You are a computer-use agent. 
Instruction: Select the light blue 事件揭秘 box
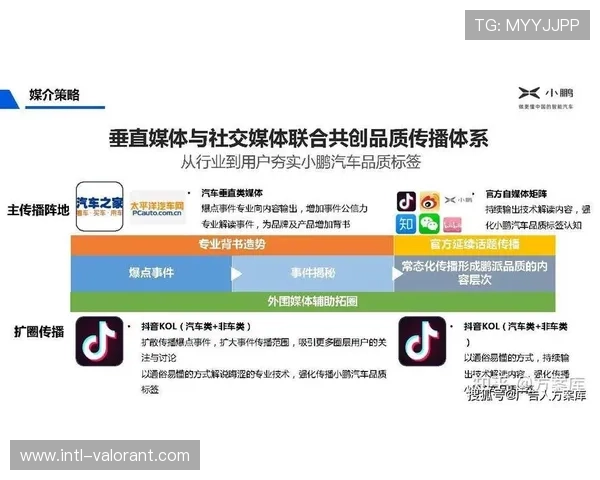pyautogui.click(x=313, y=273)
